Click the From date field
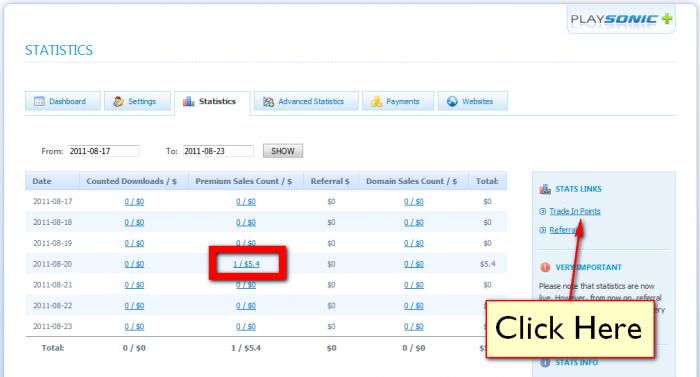Image resolution: width=700 pixels, height=377 pixels. (104, 151)
